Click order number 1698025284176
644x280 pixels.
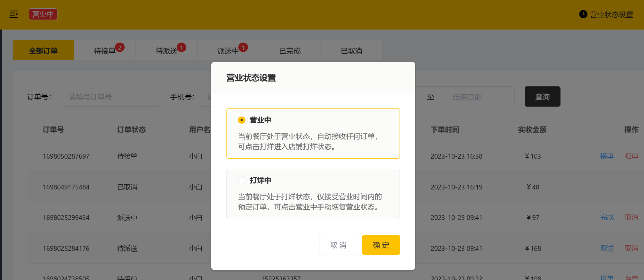tap(66, 249)
